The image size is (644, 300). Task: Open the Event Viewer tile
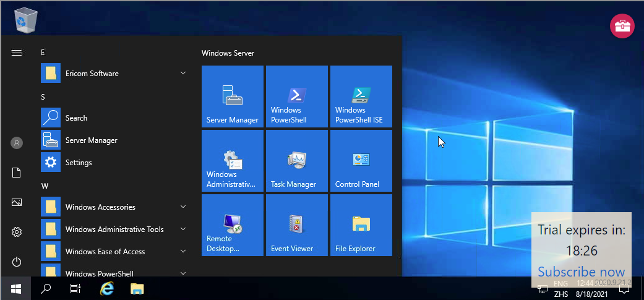297,225
